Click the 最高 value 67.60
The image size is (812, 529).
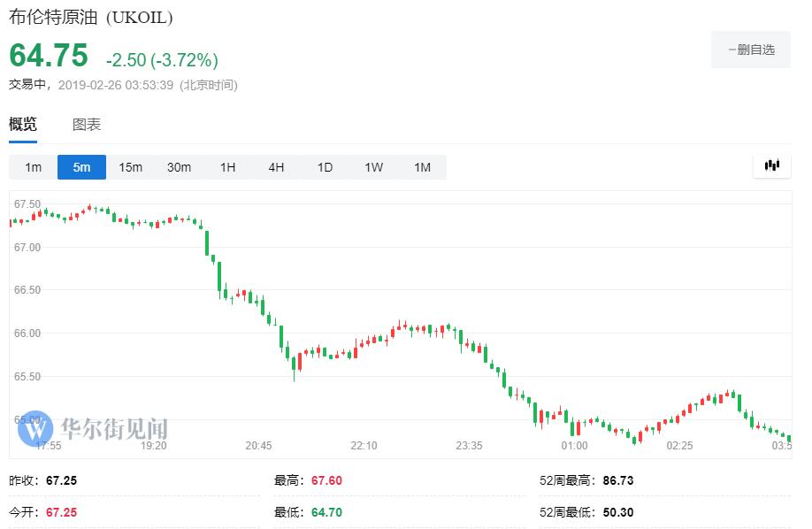point(324,481)
